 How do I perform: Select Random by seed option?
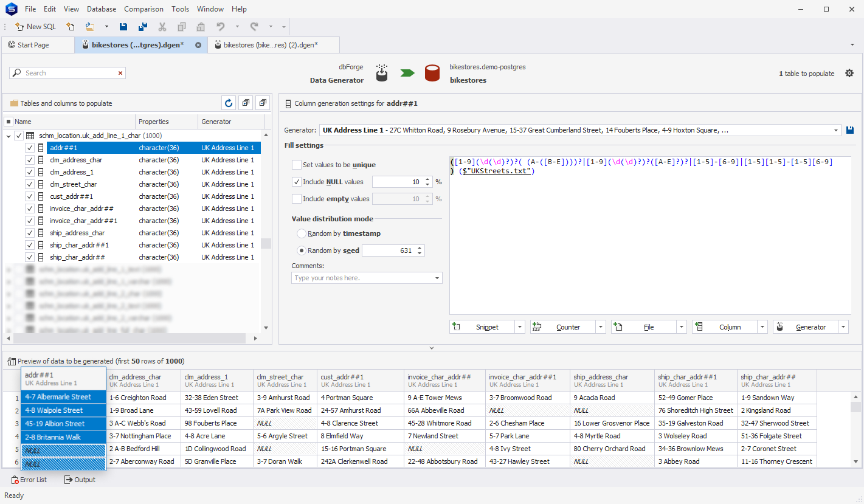[302, 250]
